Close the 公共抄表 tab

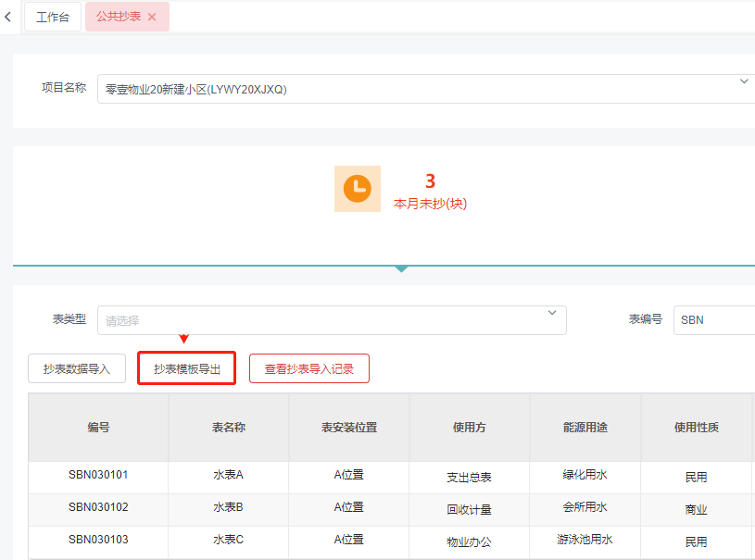point(152,17)
